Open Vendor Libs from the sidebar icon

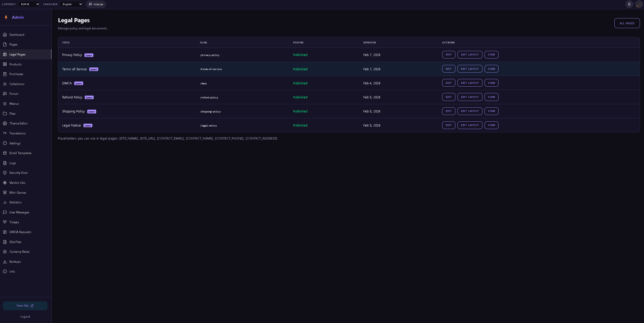pos(5,182)
